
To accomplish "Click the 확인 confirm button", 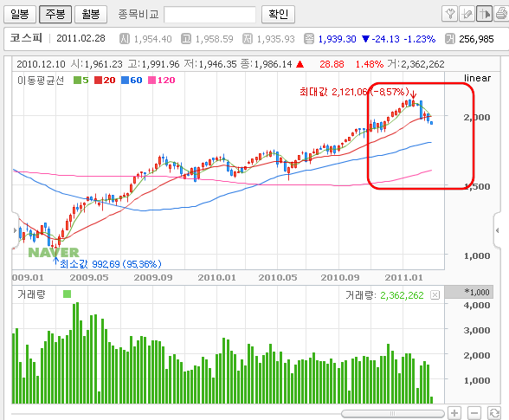I will click(x=278, y=14).
